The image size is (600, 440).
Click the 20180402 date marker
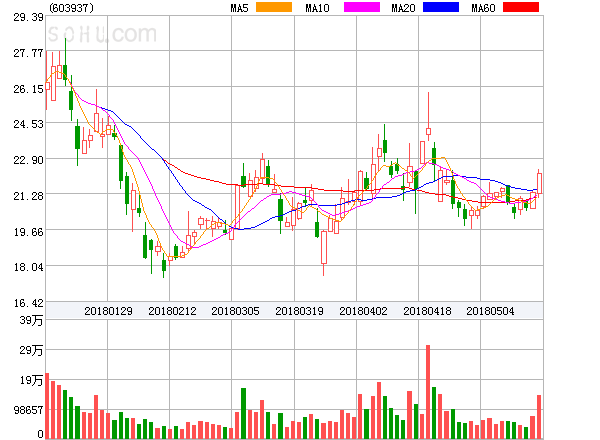pyautogui.click(x=363, y=311)
